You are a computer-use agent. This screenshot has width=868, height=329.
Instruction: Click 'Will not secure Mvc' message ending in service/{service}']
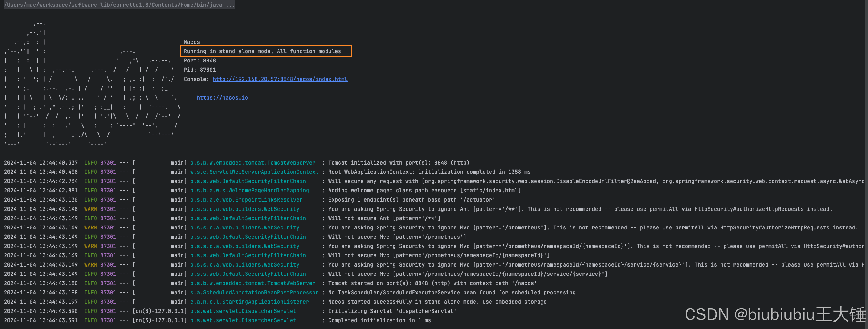pyautogui.click(x=468, y=274)
